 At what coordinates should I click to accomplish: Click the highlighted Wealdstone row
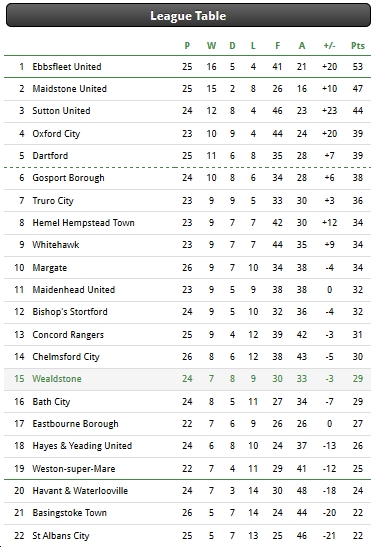187,379
